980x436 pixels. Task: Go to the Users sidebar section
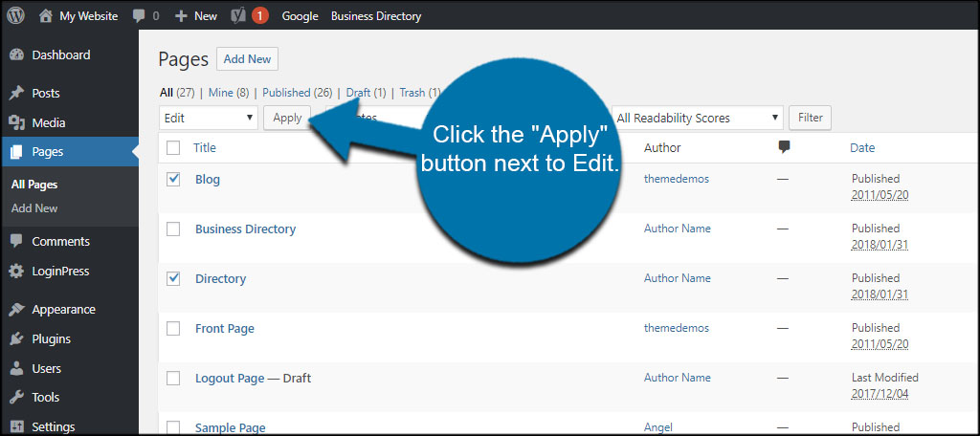46,368
